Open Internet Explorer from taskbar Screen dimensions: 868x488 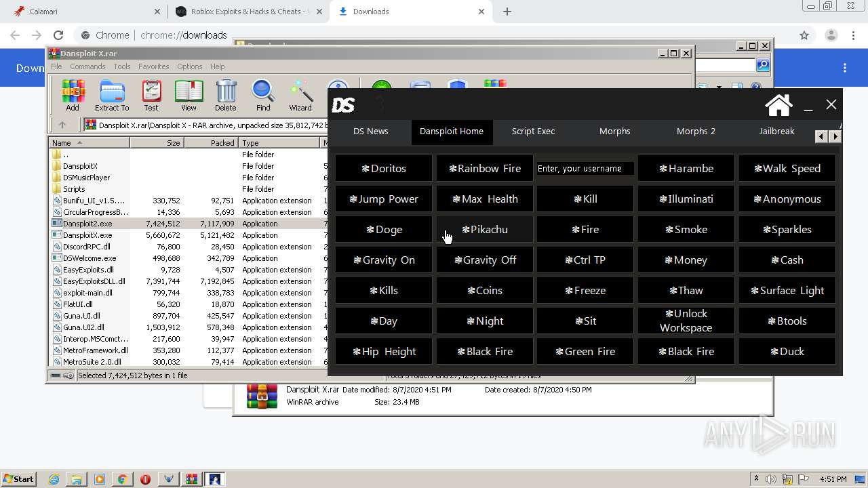point(54,479)
